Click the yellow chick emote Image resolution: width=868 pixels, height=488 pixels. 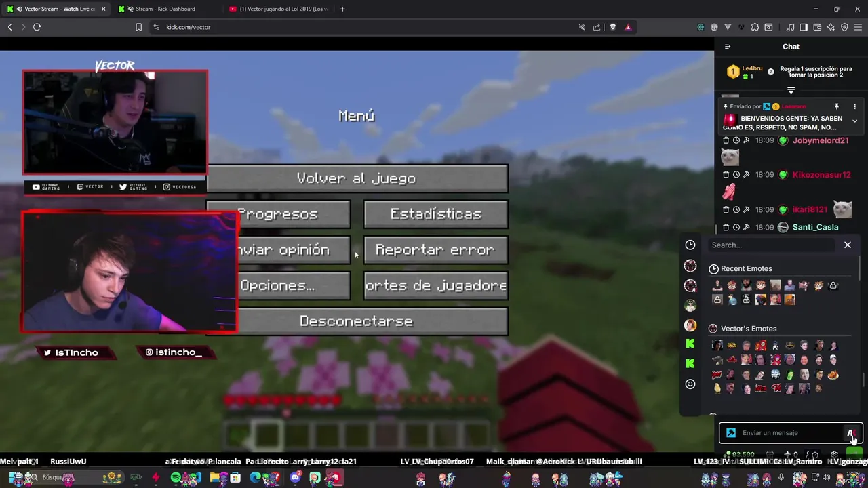pyautogui.click(x=717, y=388)
